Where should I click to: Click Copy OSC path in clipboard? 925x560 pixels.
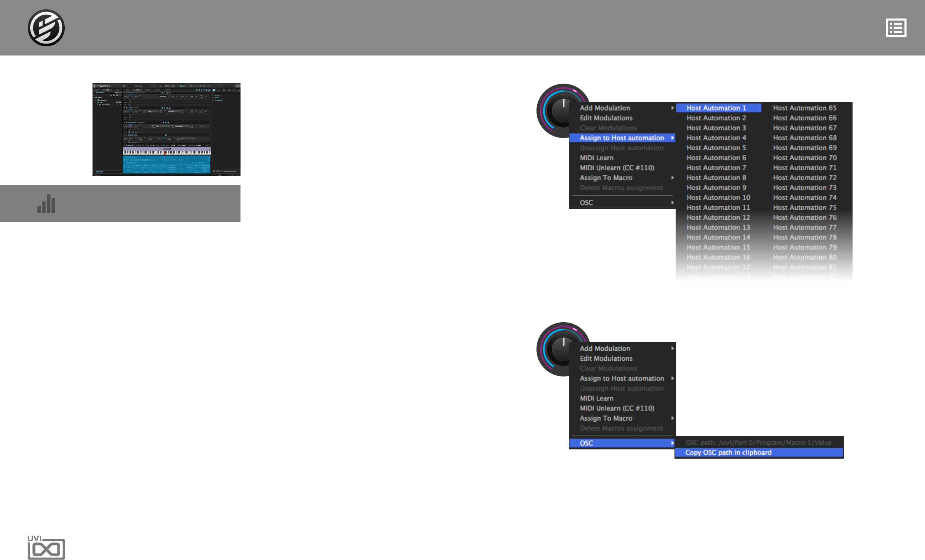coord(728,452)
